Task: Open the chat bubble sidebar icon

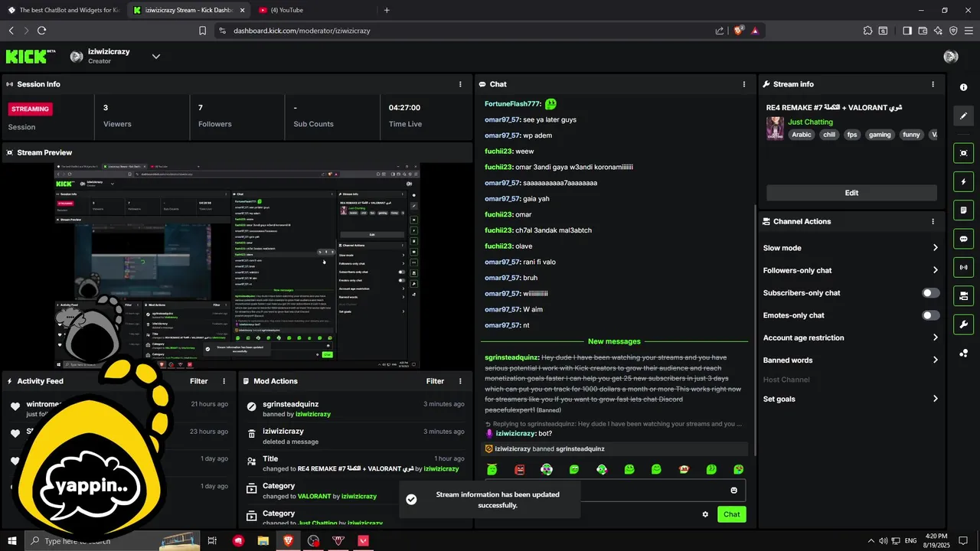Action: [963, 239]
